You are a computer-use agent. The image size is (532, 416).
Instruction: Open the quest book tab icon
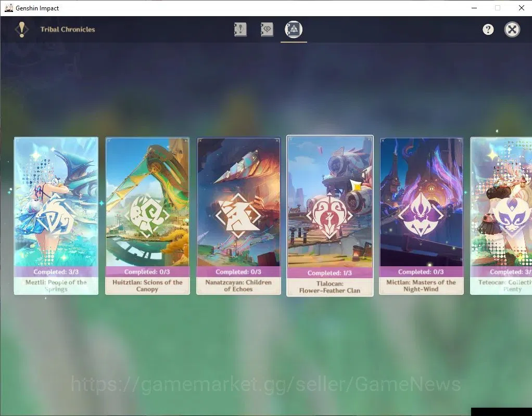click(240, 30)
